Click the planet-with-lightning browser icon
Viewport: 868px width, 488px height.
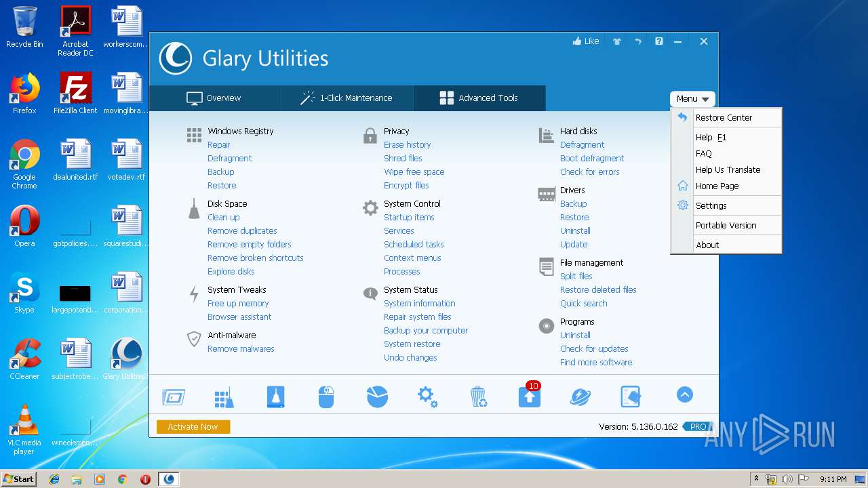[x=580, y=397]
